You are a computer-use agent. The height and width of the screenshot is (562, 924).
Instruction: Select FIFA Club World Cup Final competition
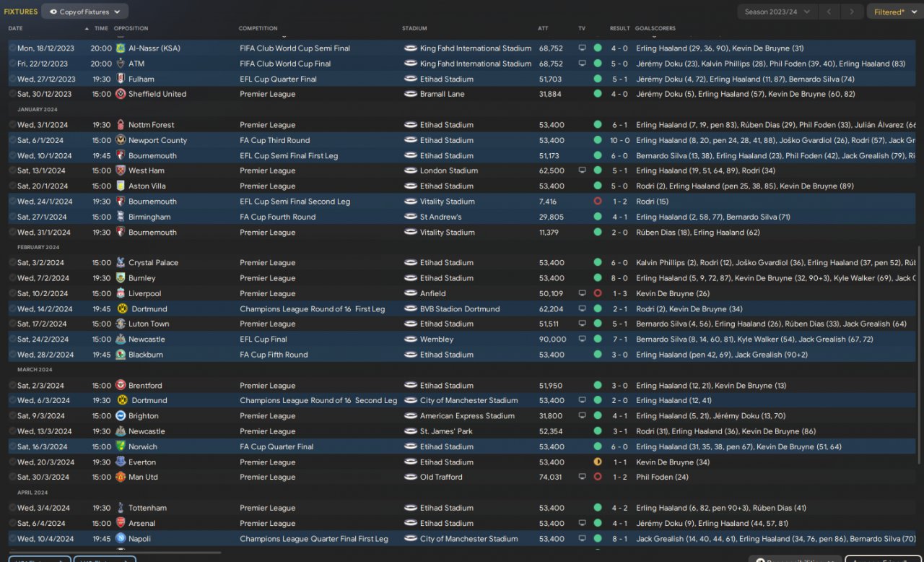point(285,64)
